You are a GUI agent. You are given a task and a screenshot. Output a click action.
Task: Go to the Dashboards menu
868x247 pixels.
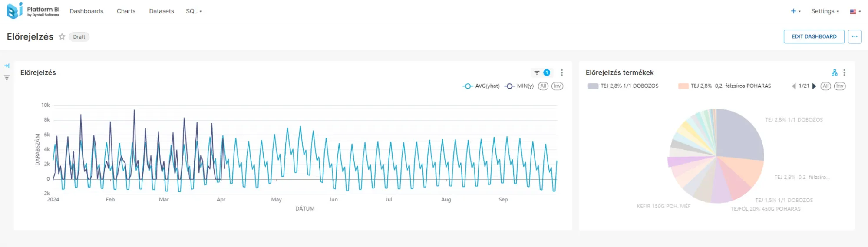click(86, 11)
